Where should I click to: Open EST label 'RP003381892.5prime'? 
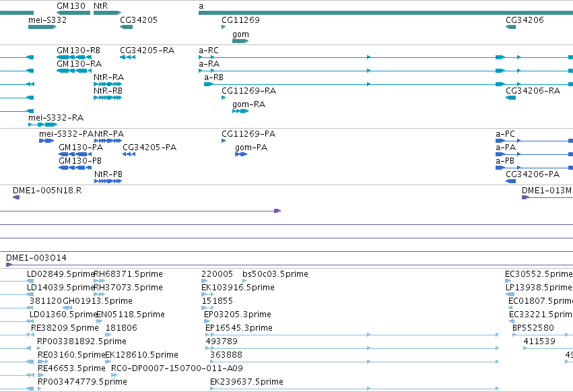[82, 341]
